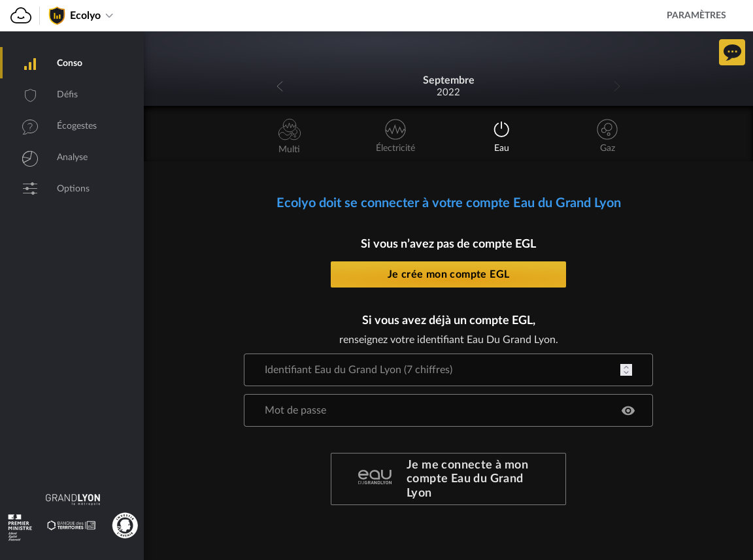Click the Premier Ministre logo
The image size is (753, 560).
[x=20, y=527]
